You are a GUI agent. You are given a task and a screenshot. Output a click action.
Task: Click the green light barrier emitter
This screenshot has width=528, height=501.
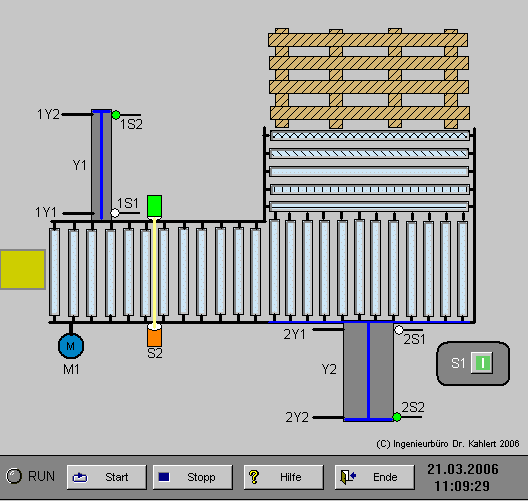pyautogui.click(x=155, y=206)
